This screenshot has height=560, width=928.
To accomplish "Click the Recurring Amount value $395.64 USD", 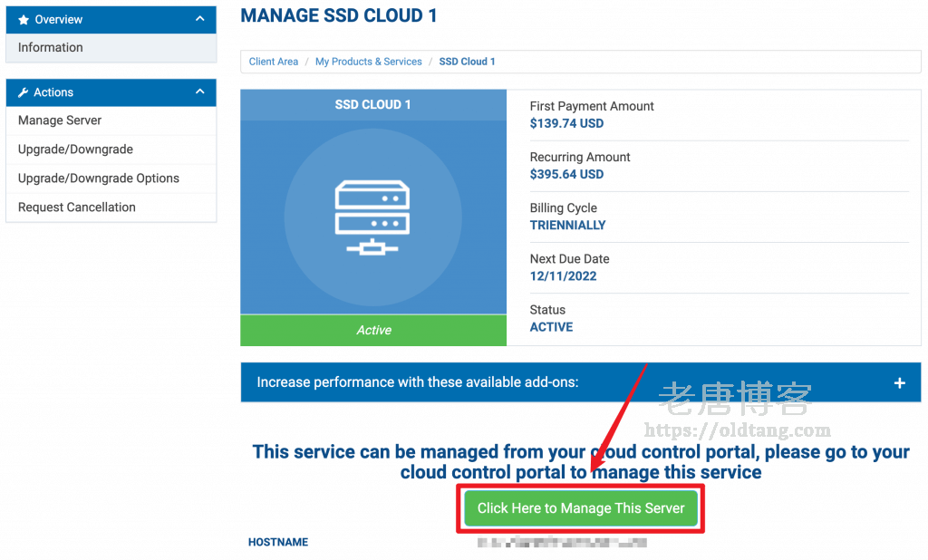I will coord(566,174).
